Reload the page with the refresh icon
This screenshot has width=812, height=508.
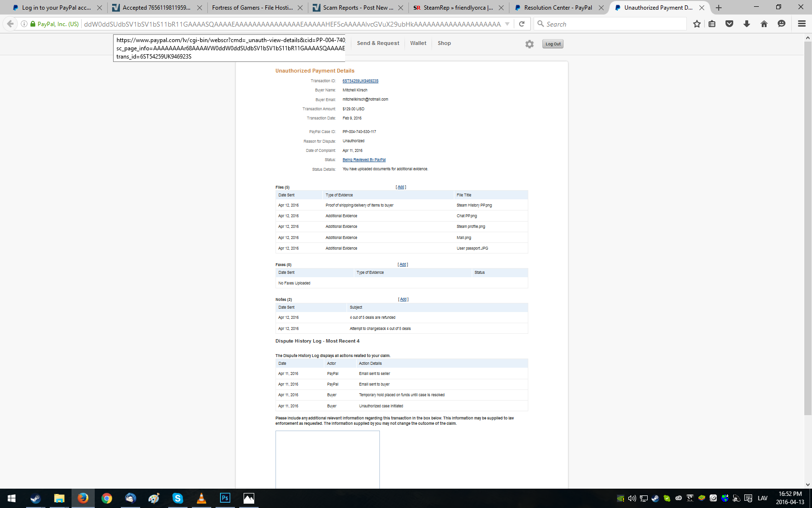(522, 24)
